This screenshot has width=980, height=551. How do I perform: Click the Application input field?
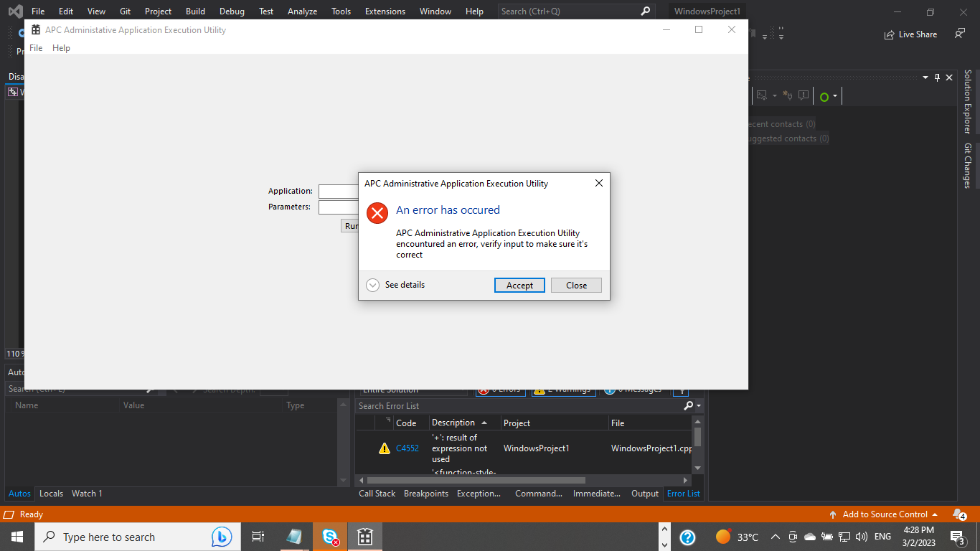339,192
